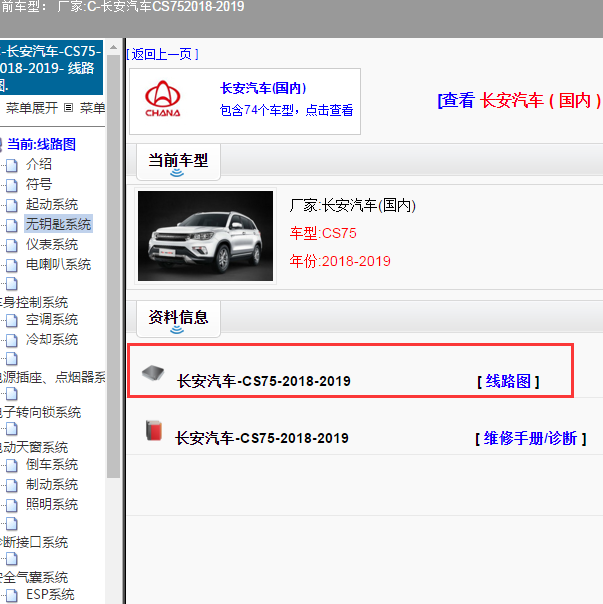Open the 长安汽车(国内) brand link

(263, 88)
